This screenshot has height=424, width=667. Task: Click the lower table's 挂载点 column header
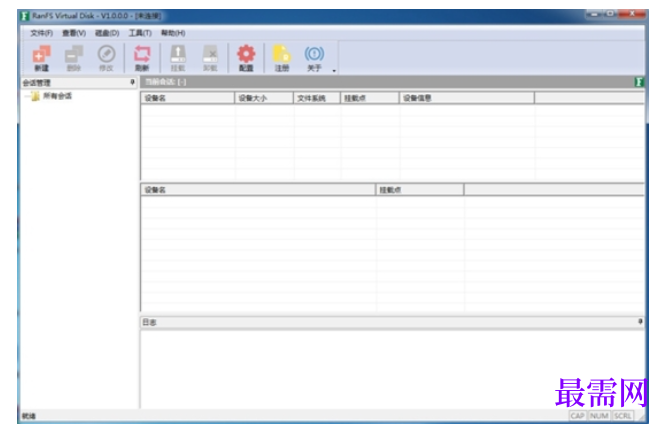[420, 190]
